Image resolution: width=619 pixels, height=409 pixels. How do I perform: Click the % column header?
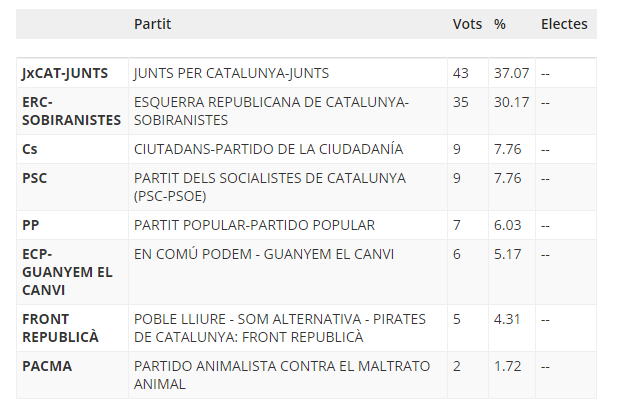pos(500,24)
